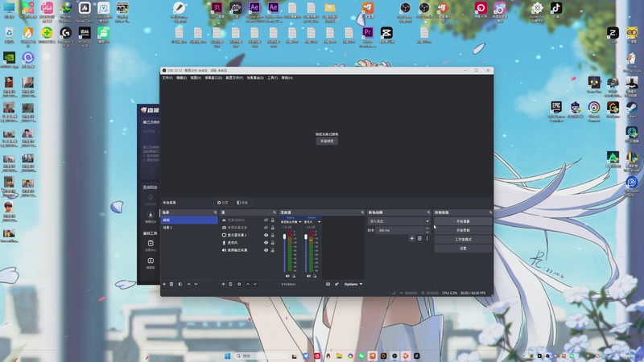644x362 pixels.
Task: Enable Studio Mode button in Controls
Action: tap(463, 239)
